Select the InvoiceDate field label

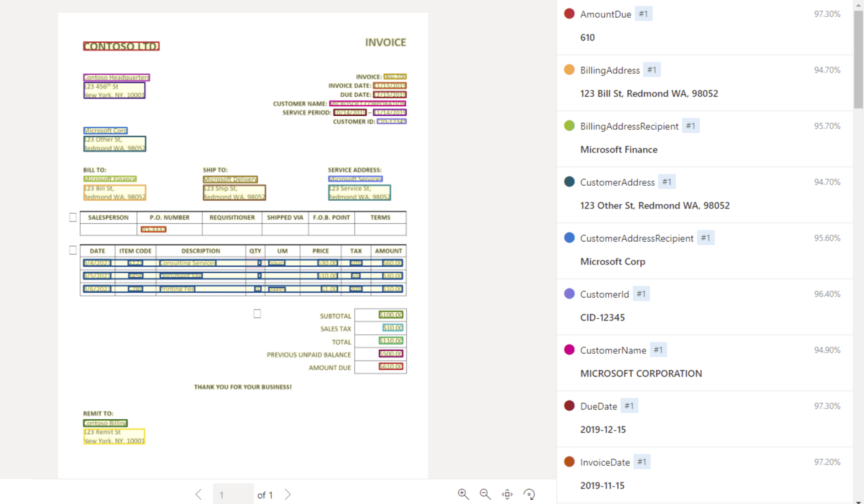[x=605, y=463]
